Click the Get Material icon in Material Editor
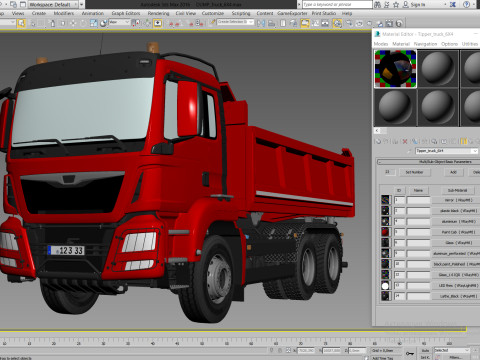 pos(378,141)
